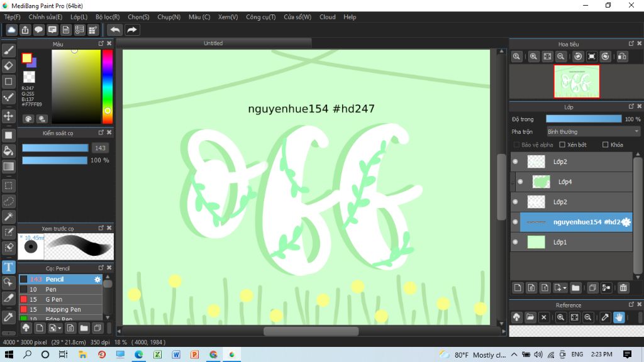Screen dimensions: 644x362
Task: Click the brush size value field 143
Action: click(100, 148)
